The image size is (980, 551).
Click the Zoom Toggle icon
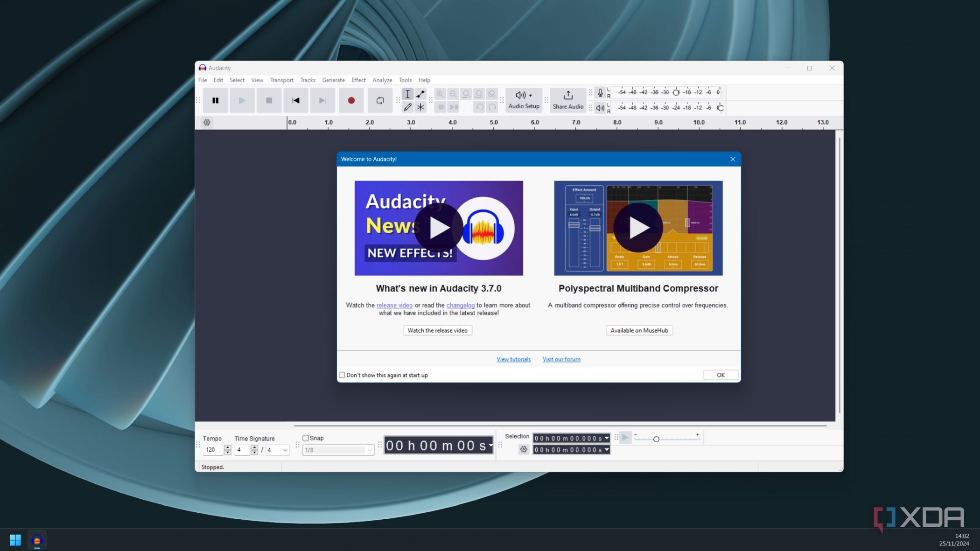pyautogui.click(x=492, y=94)
